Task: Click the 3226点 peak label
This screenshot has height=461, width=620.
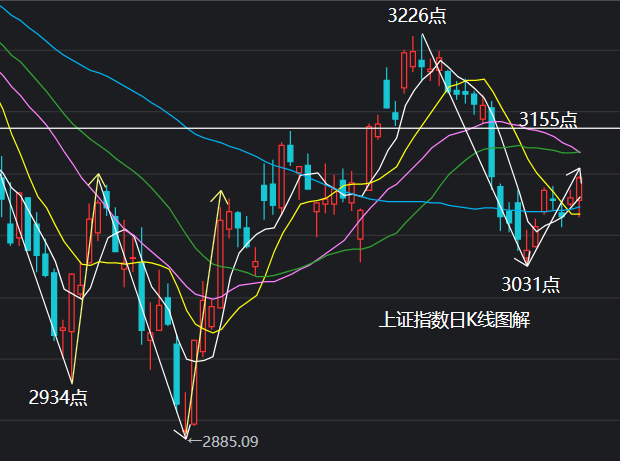Action: tap(417, 16)
